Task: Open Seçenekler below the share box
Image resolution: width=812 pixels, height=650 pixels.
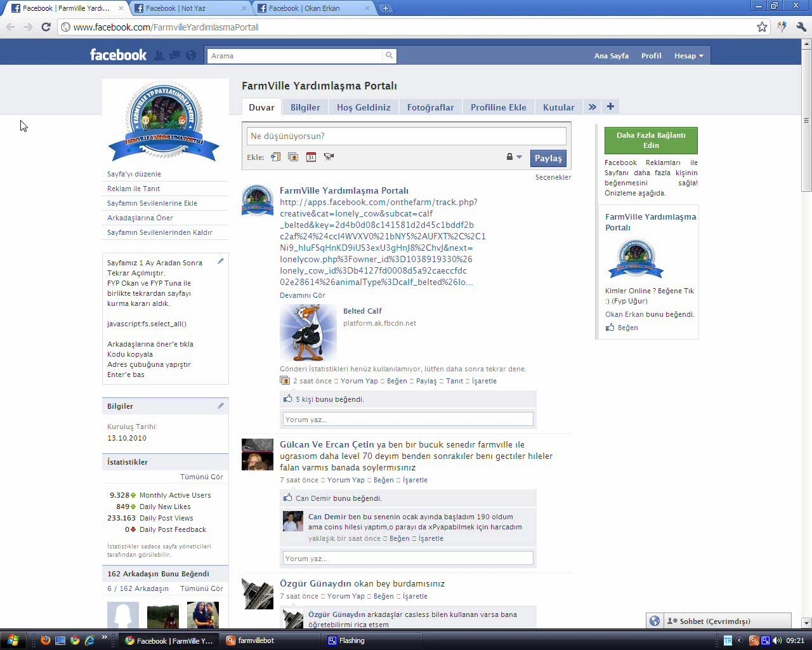Action: (x=553, y=177)
